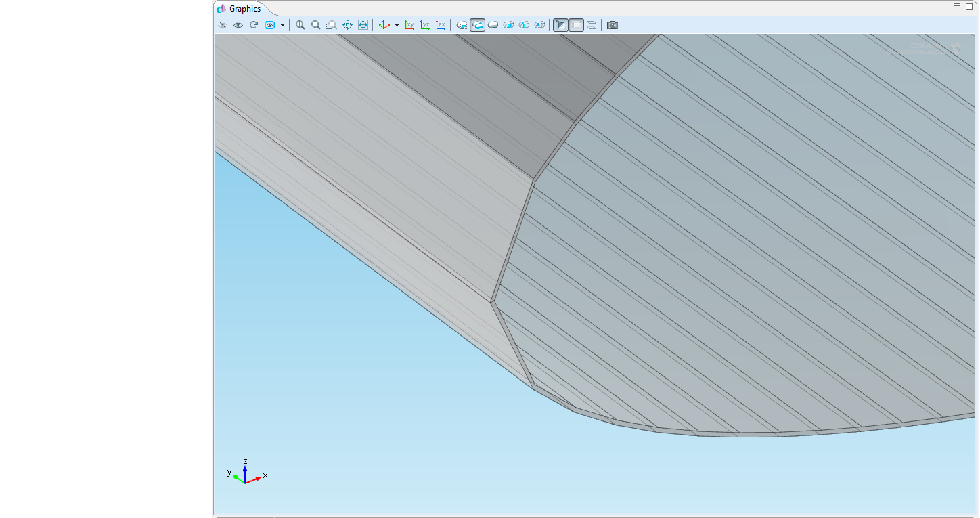The height and width of the screenshot is (518, 980).
Task: Expand the default view dropdown arrow
Action: click(397, 25)
